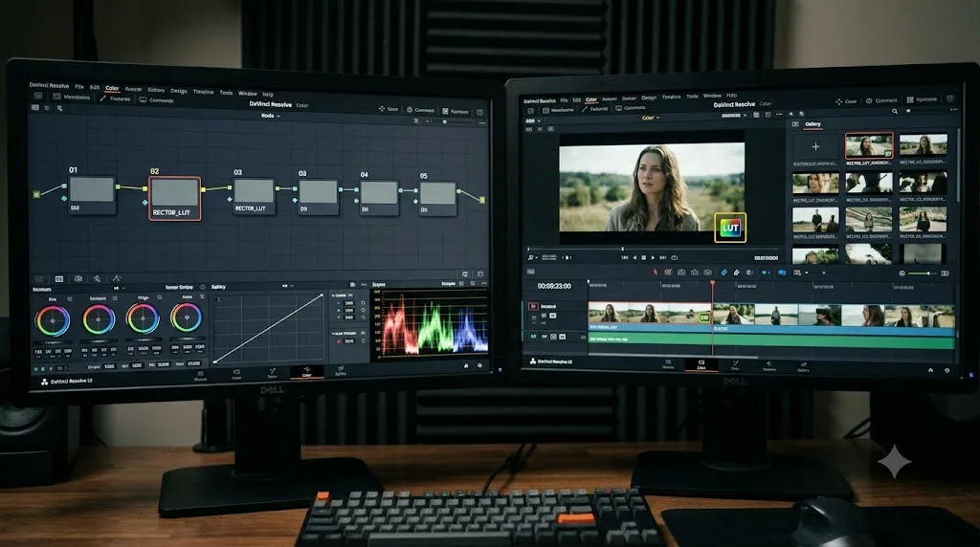Select the 02 RECTOR_LUT node in the graph
Image resolution: width=980 pixels, height=547 pixels.
pos(175,199)
